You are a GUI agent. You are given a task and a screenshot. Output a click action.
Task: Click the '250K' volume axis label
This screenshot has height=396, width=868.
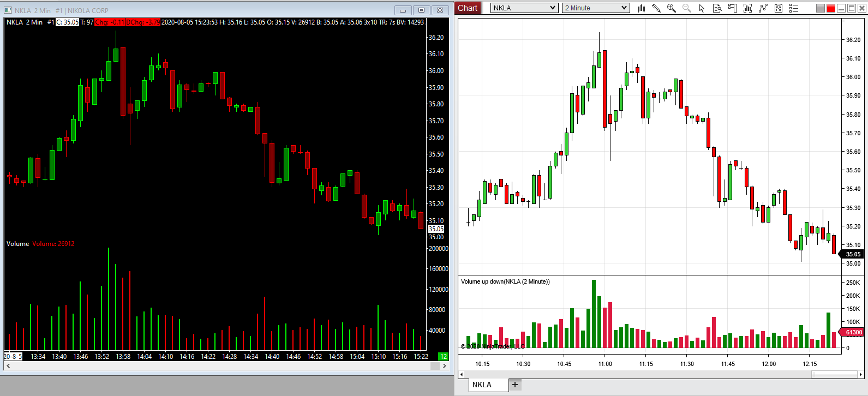(x=853, y=283)
